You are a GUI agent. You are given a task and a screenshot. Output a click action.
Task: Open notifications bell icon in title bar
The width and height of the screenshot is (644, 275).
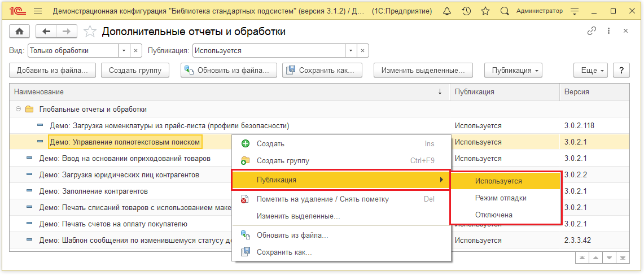click(447, 11)
